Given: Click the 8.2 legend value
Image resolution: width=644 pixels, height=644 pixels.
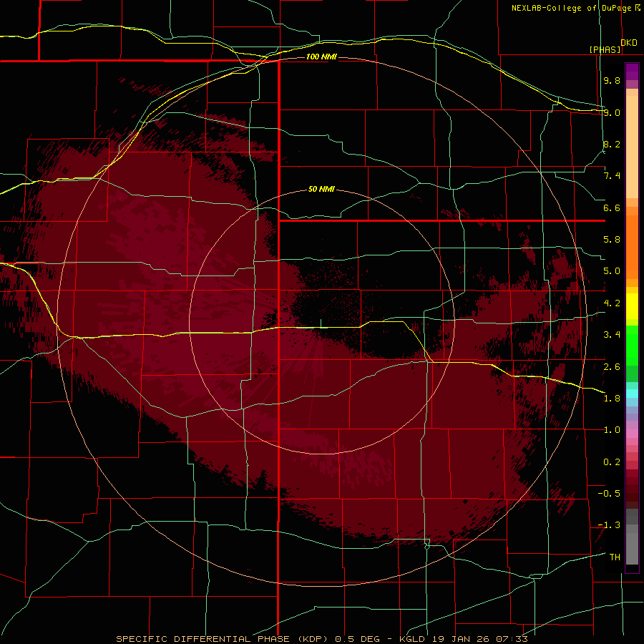Looking at the screenshot, I should pos(612,144).
